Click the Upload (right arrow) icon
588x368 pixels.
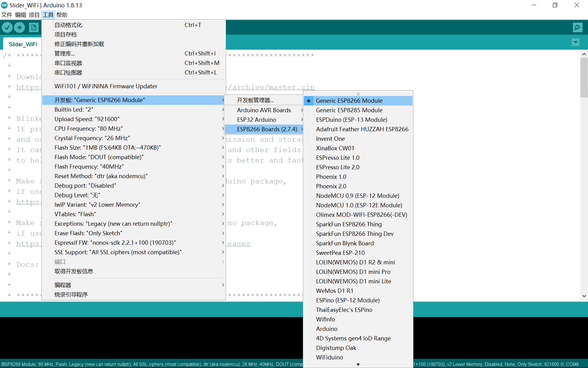[x=20, y=27]
